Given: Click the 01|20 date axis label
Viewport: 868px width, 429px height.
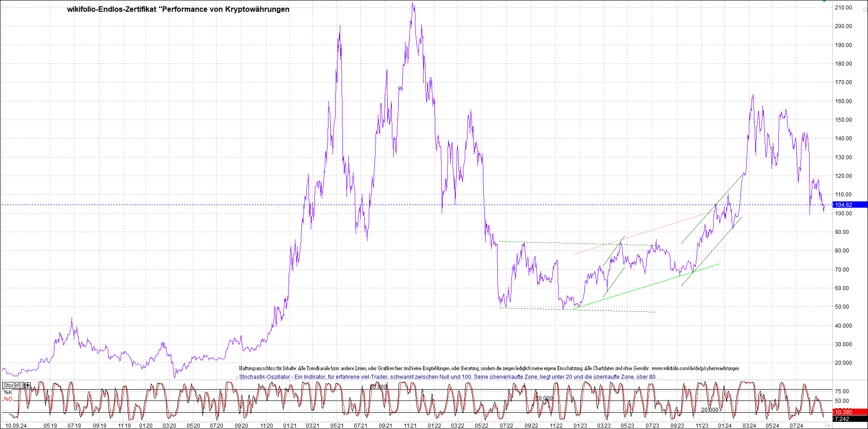Looking at the screenshot, I should (146, 426).
